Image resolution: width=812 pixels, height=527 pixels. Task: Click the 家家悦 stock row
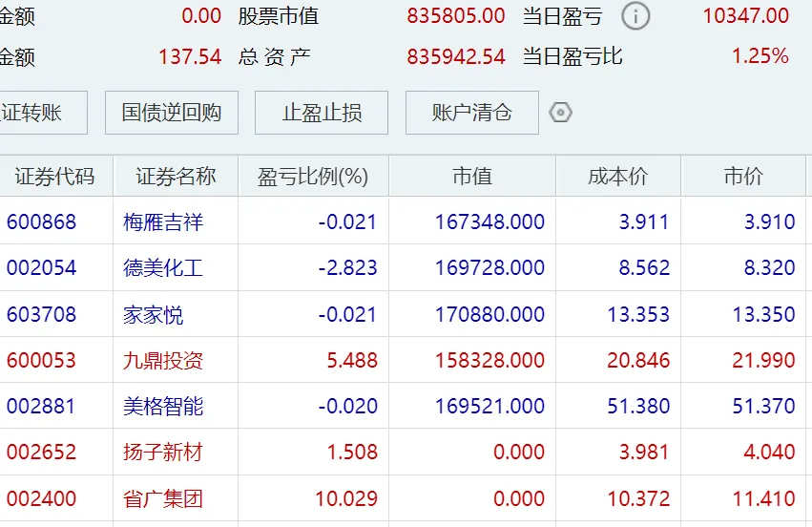pos(154,314)
